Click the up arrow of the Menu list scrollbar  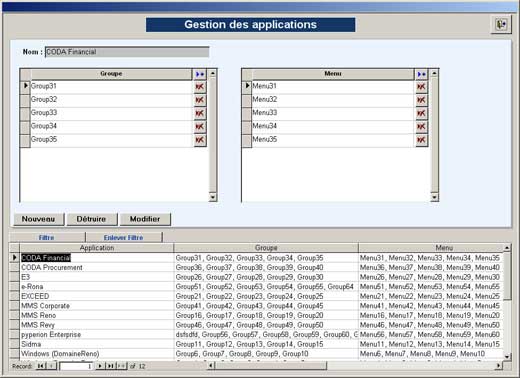[x=434, y=73]
